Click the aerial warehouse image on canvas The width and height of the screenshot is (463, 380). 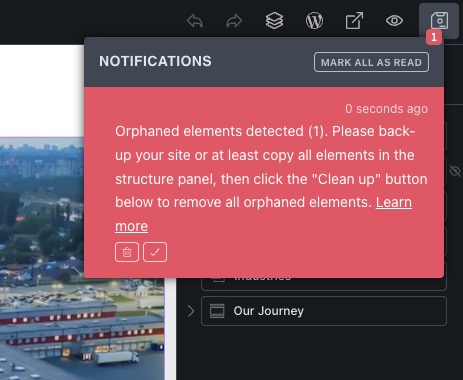click(x=82, y=258)
